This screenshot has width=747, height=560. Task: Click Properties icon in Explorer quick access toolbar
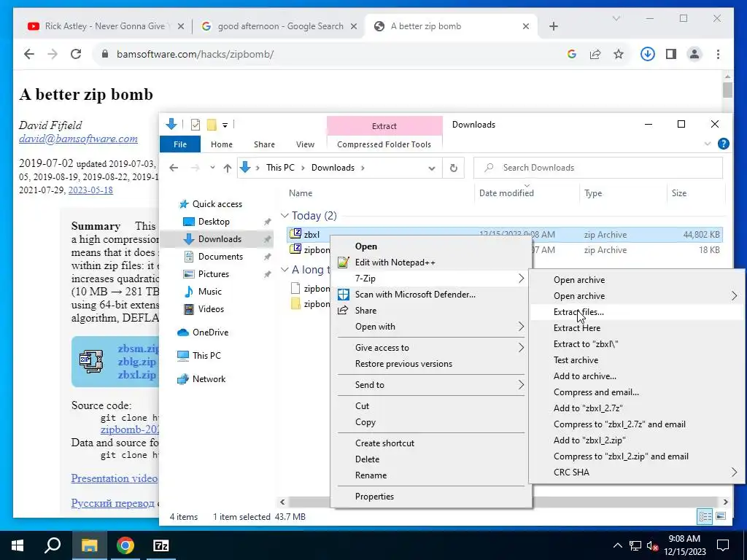click(x=196, y=125)
